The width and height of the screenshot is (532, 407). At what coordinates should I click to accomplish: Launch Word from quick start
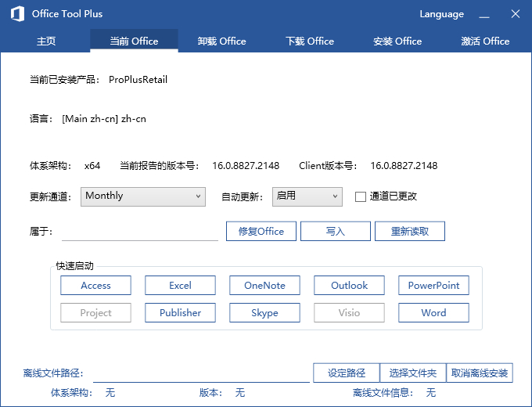click(433, 312)
